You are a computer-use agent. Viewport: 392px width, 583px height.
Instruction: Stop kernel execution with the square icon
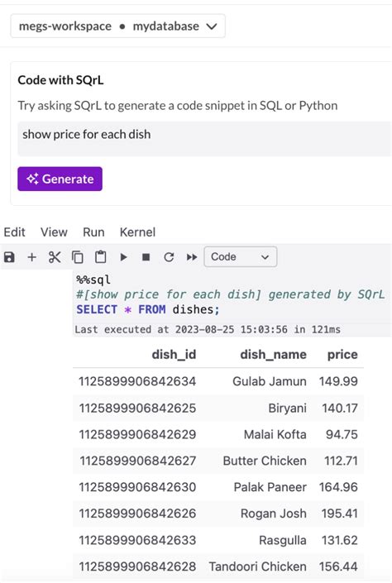pos(146,257)
